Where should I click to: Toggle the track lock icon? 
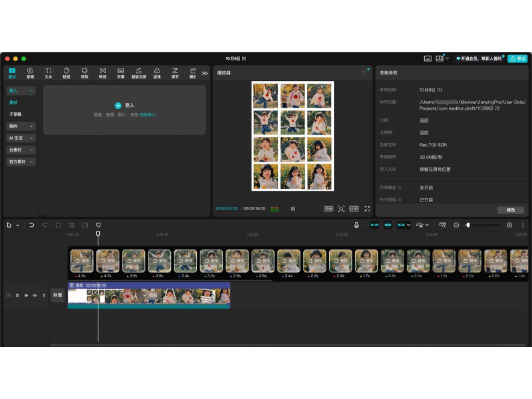coord(17,295)
